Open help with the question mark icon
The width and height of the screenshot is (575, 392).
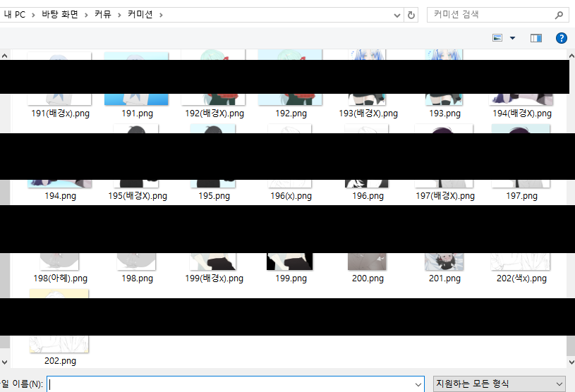click(562, 38)
